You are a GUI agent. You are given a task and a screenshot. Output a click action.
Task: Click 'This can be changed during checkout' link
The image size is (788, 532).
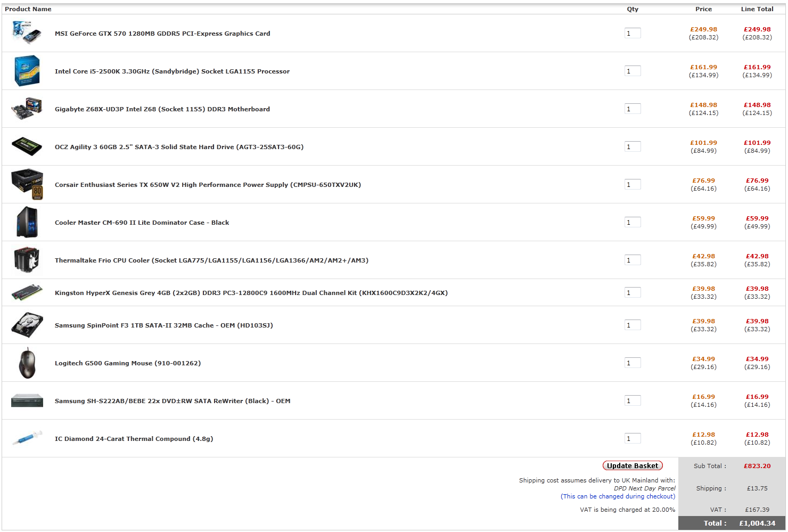pyautogui.click(x=618, y=496)
